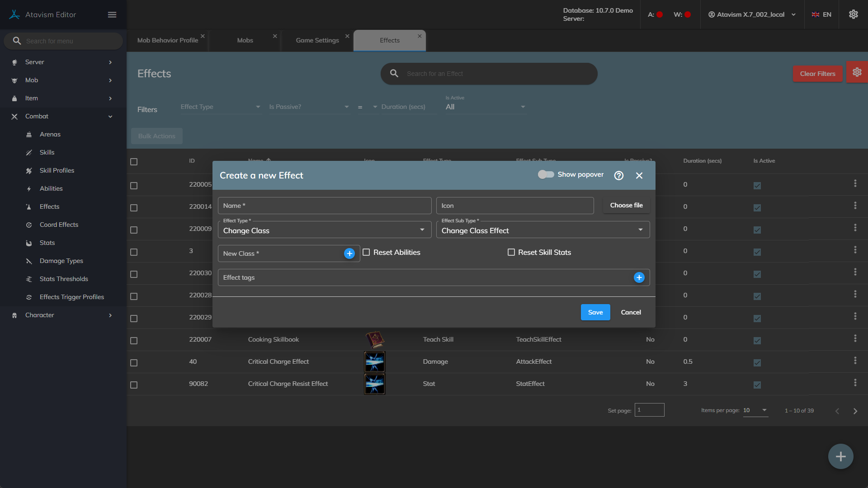Expand the Items per page dropdown

[x=755, y=410]
